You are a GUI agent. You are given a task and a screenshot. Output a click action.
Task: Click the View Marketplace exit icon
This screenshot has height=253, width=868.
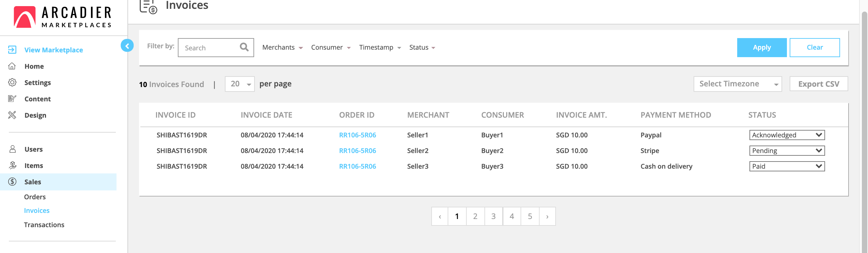(12, 50)
